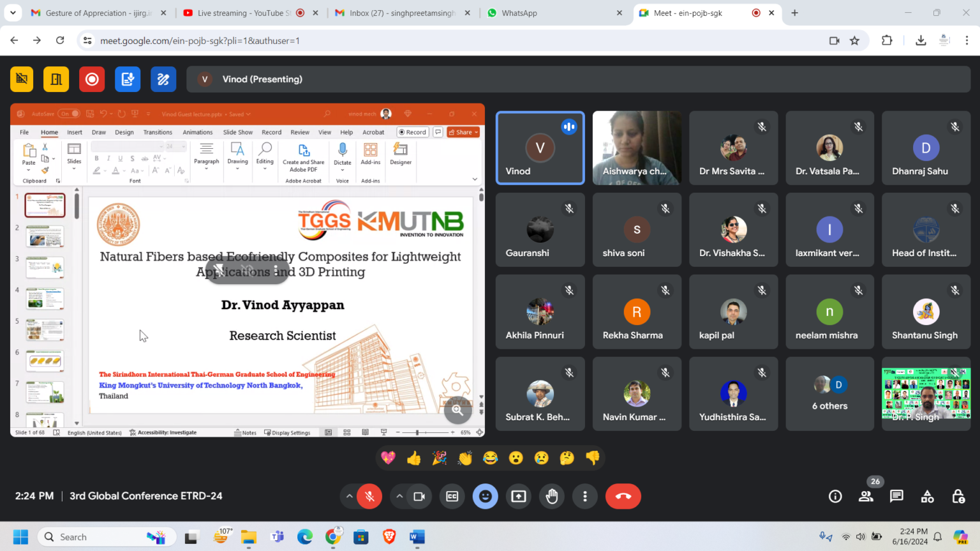Viewport: 980px width, 551px height.
Task: Click the host controls lock icon
Action: [958, 496]
